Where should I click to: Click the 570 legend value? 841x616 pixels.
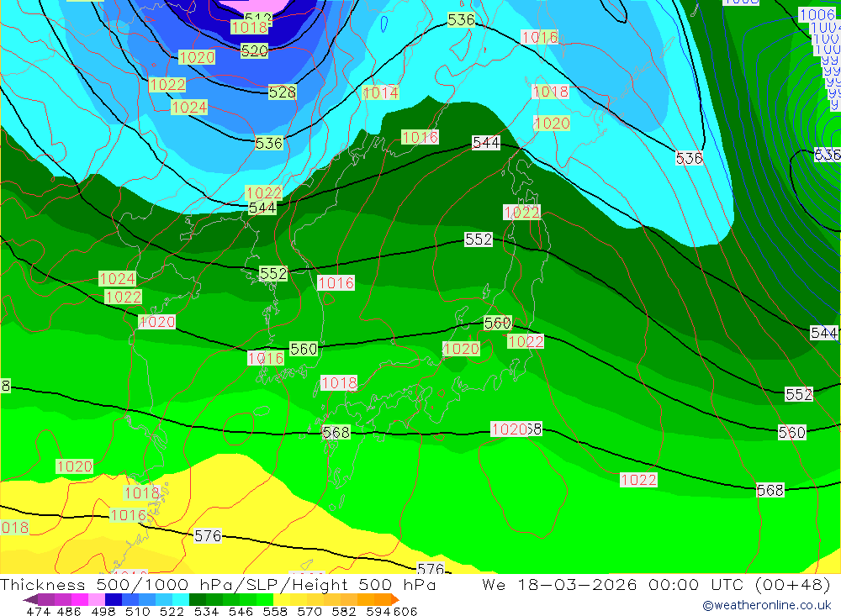(x=309, y=611)
